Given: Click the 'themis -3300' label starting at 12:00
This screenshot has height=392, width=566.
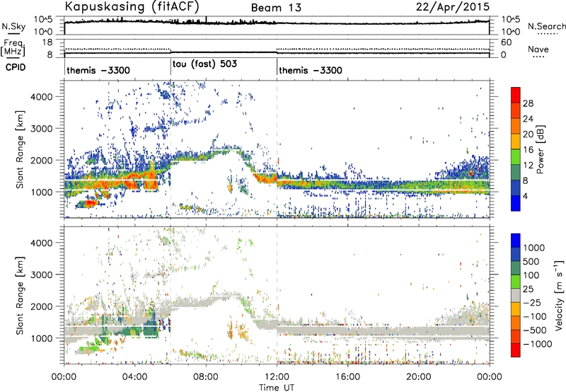Looking at the screenshot, I should tap(311, 70).
